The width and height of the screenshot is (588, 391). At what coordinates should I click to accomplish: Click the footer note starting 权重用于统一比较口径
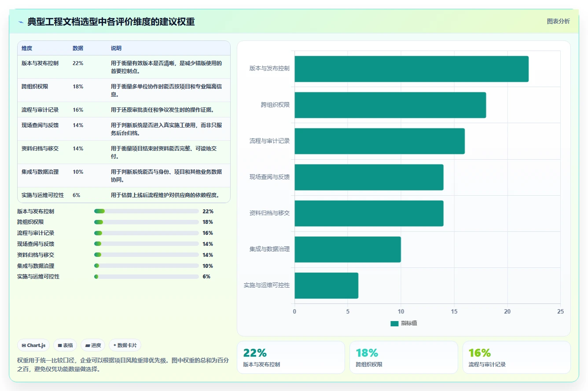[123, 365]
